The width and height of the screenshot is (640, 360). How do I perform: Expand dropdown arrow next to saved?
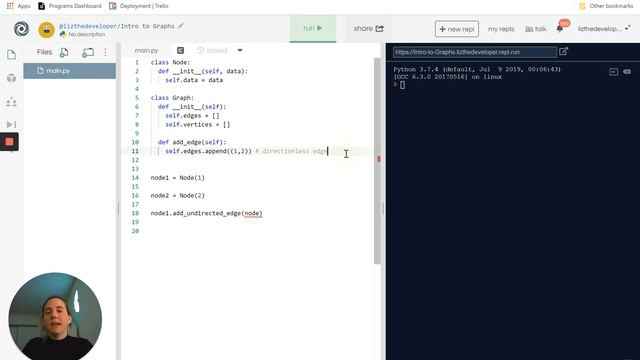[240, 50]
